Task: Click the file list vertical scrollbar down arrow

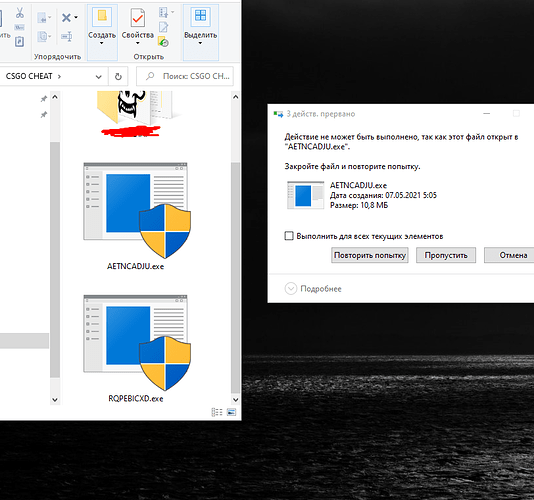Action: (x=235, y=399)
